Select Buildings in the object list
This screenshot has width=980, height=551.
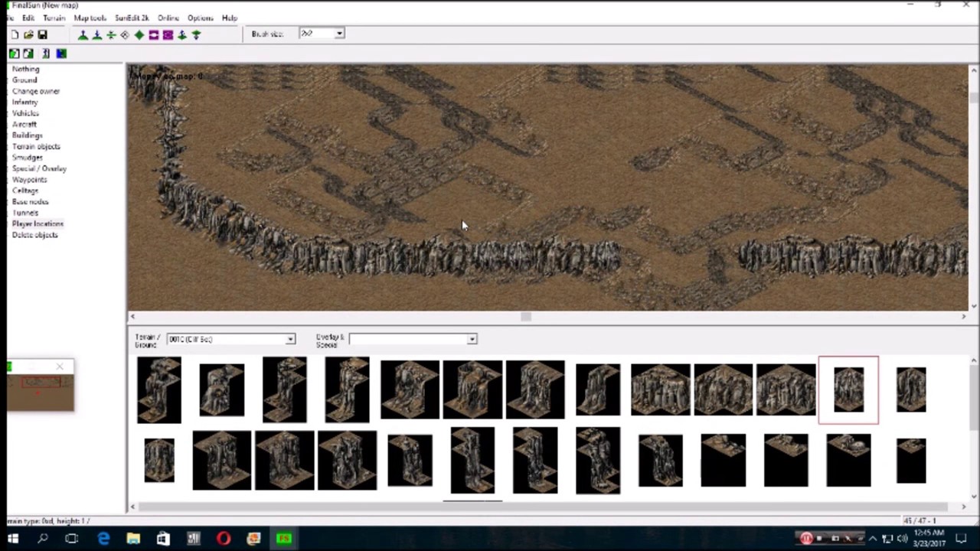pos(27,135)
